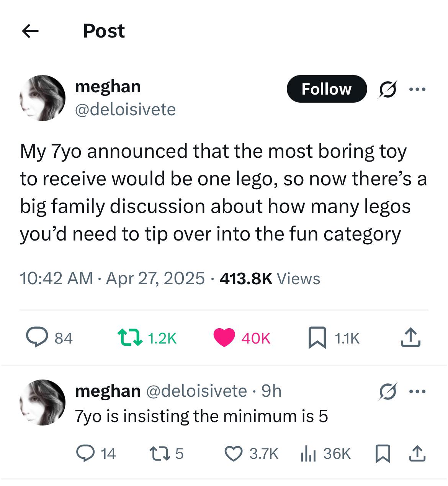The height and width of the screenshot is (486, 448).
Task: Toggle repost on the 1.2K post
Action: click(x=130, y=338)
